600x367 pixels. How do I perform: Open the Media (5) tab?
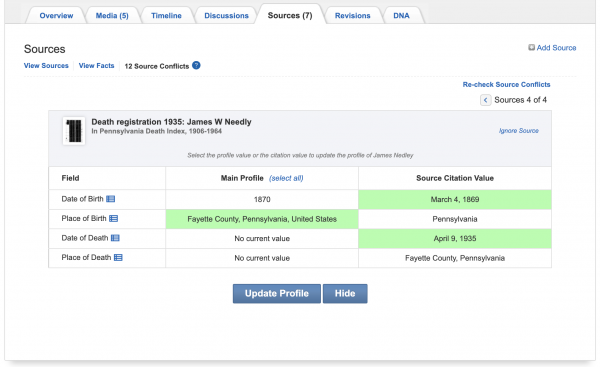point(112,16)
